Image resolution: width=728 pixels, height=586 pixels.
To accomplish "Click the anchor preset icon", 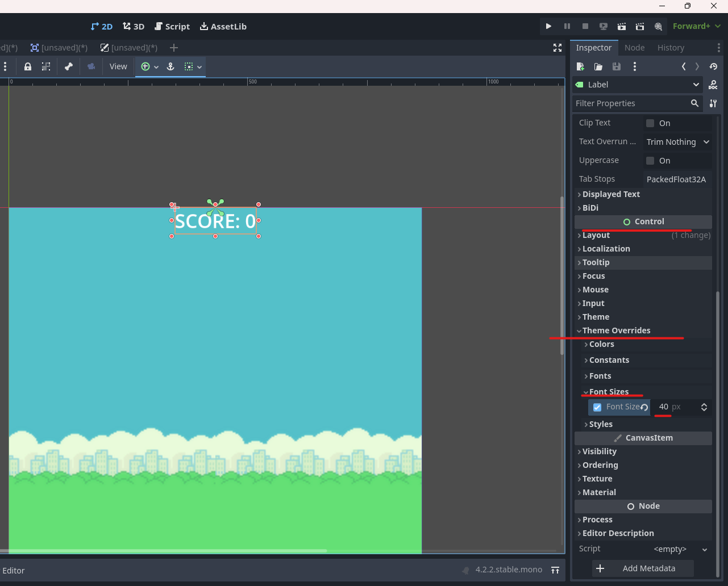I will coord(170,66).
